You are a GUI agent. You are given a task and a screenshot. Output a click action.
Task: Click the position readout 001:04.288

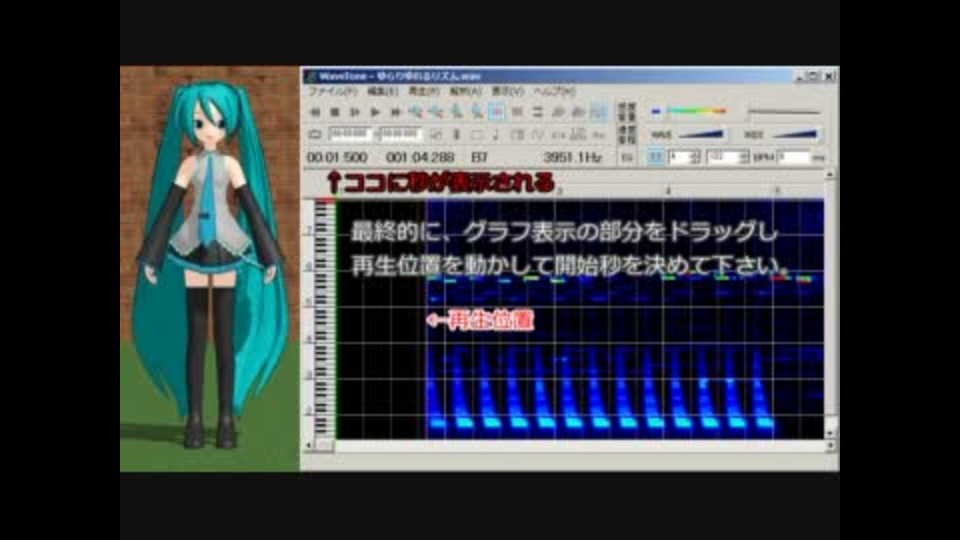420,157
